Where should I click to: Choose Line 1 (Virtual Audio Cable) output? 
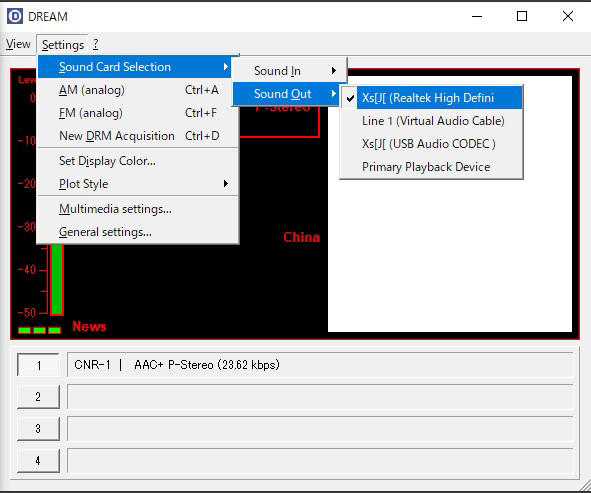pos(432,121)
